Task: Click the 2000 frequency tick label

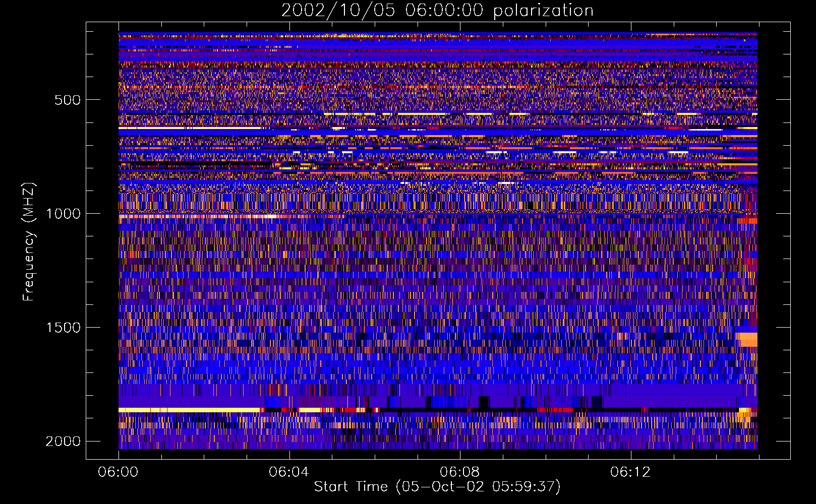Action: tap(63, 442)
